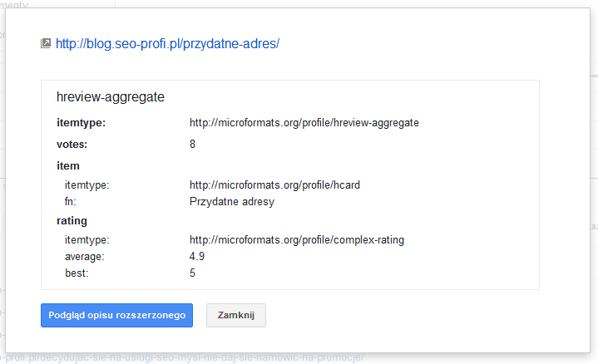Viewport: 598px width, 364px height.
Task: Click the Przydatne adresy value
Action: [232, 202]
